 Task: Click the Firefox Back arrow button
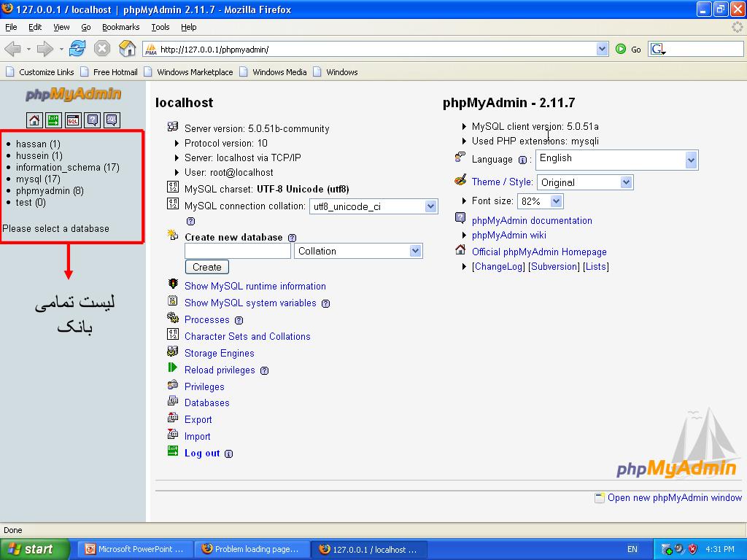click(x=13, y=49)
